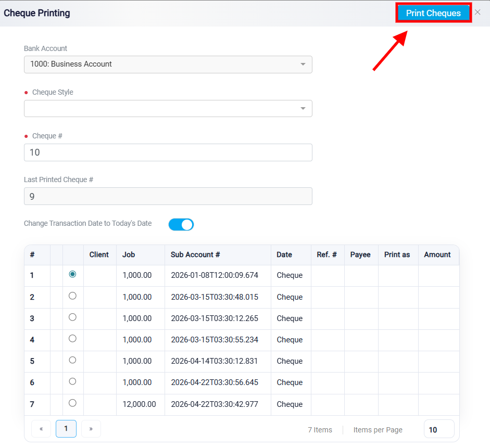Click the Payee column header
The height and width of the screenshot is (448, 490).
click(360, 255)
